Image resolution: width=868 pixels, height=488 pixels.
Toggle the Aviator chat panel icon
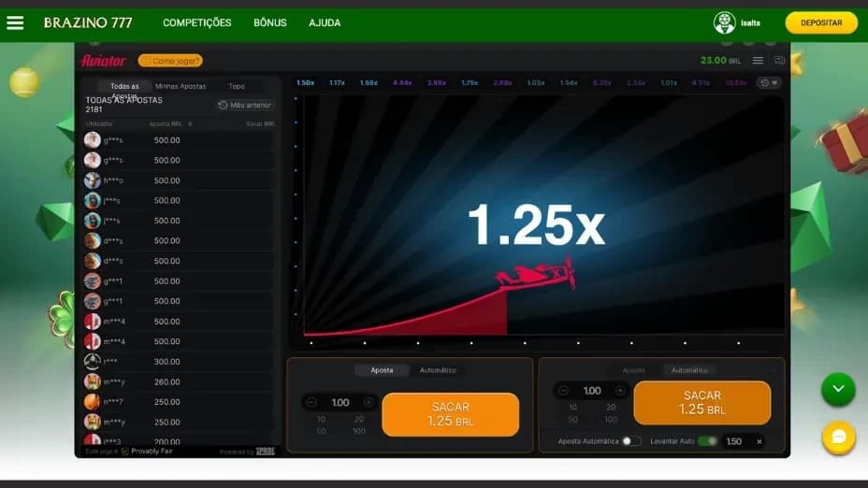779,61
